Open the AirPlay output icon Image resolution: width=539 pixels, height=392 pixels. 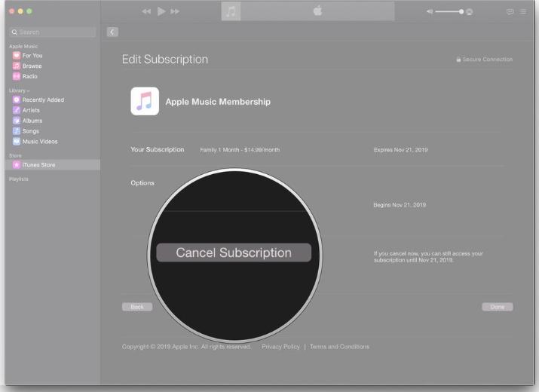(x=470, y=12)
